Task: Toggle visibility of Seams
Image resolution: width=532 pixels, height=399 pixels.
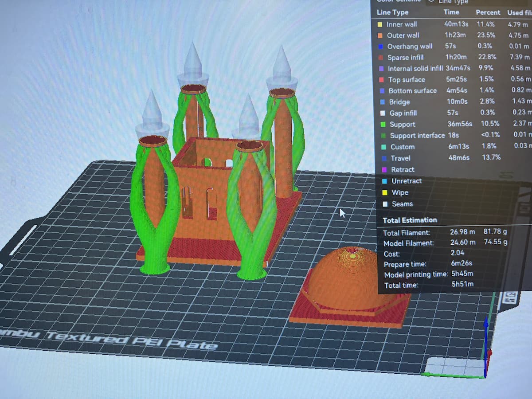Action: point(402,204)
